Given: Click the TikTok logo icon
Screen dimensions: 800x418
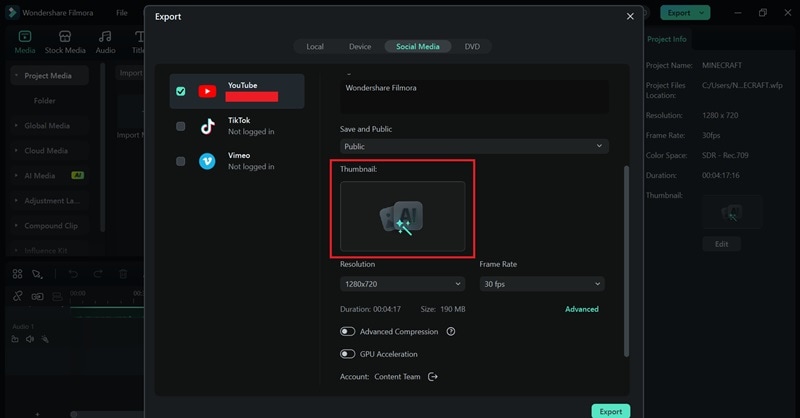Looking at the screenshot, I should pyautogui.click(x=207, y=126).
